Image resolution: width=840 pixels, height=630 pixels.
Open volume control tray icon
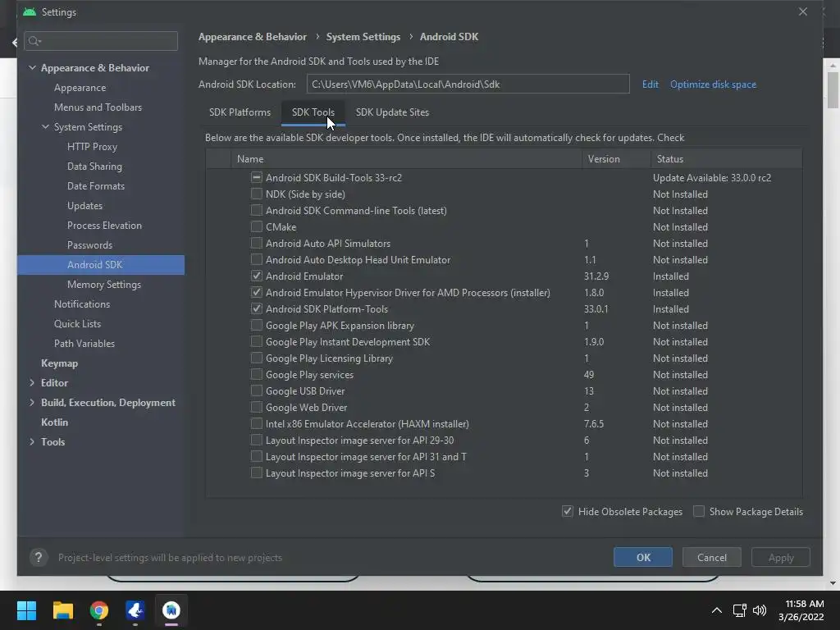(760, 610)
